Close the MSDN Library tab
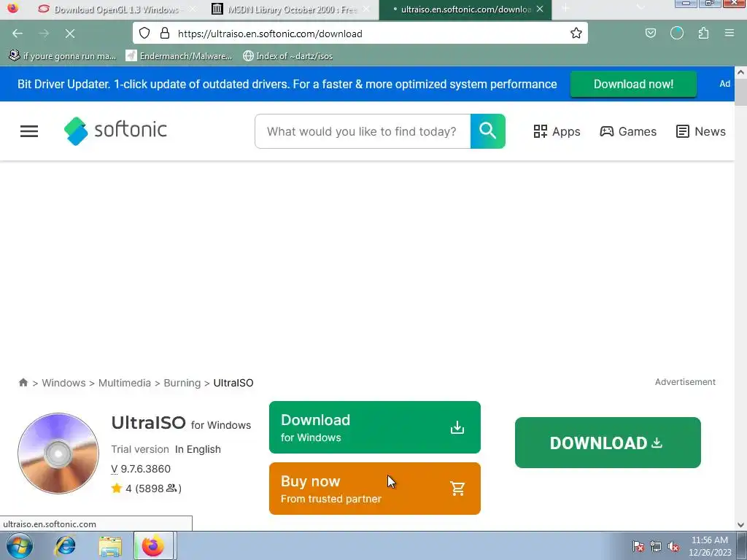Viewport: 747px width, 560px height. coord(366,9)
